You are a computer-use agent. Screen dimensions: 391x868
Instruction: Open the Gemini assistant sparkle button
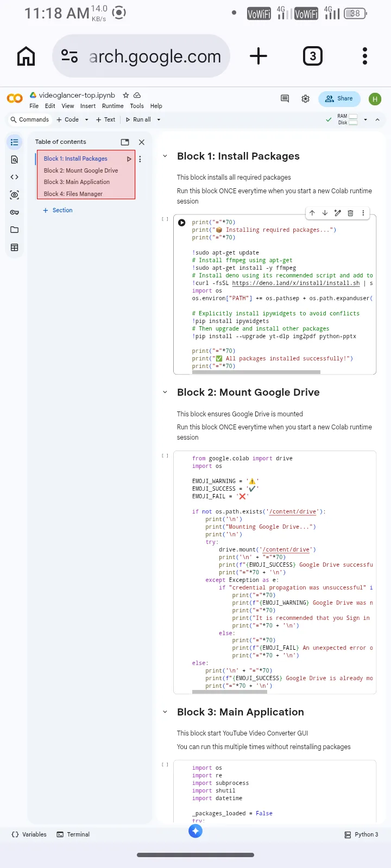195,831
